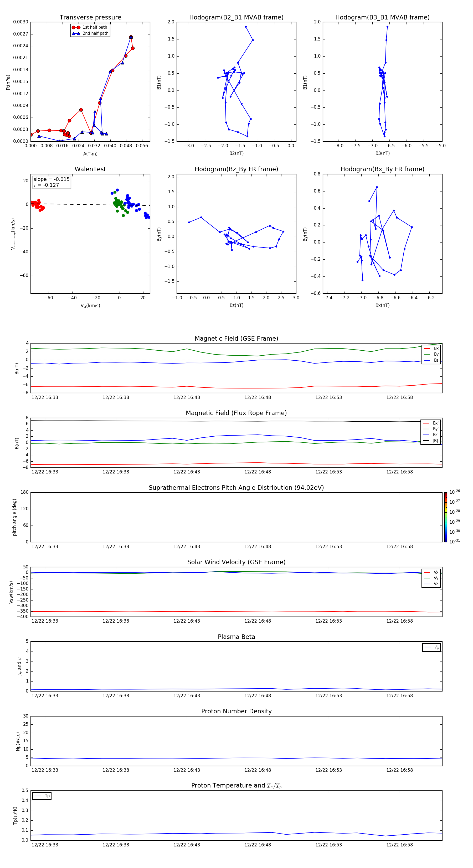Click "12/22 16:33" tick under GSE magnetic field
The image size is (473, 868).
point(45,397)
